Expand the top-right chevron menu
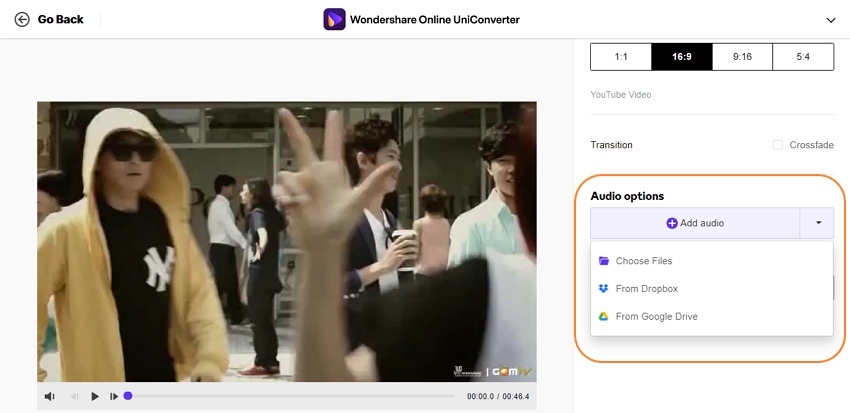 [830, 21]
